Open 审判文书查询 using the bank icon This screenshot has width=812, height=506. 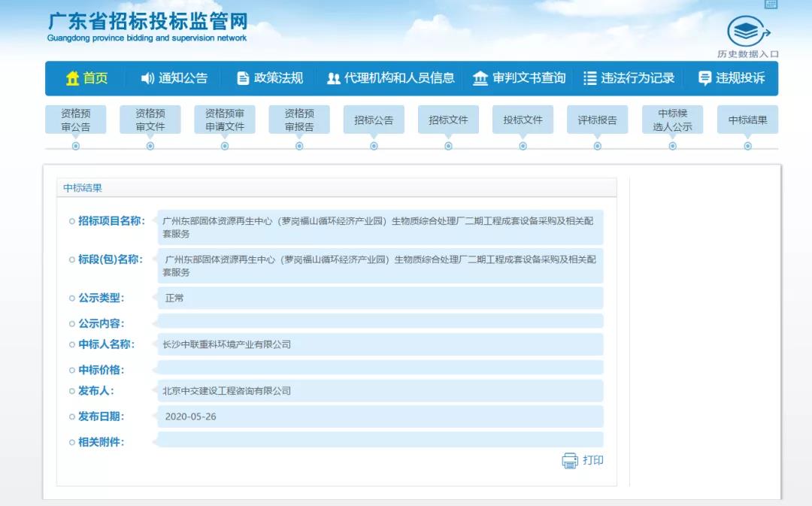click(x=480, y=78)
